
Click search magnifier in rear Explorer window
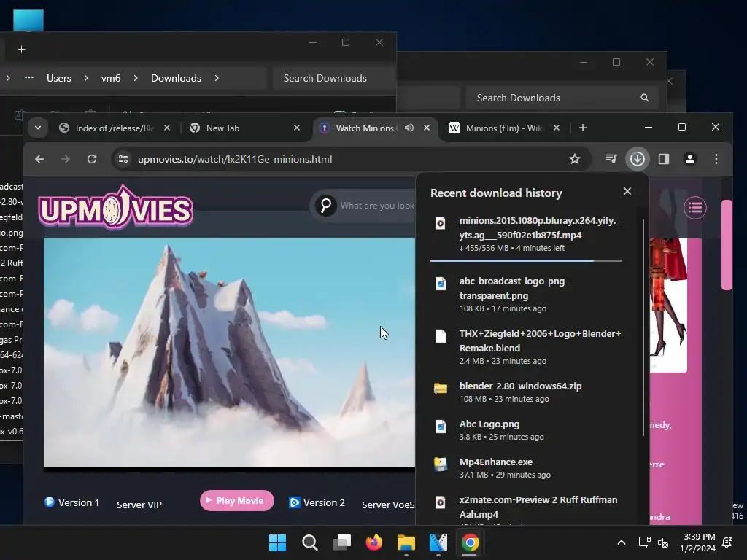pyautogui.click(x=645, y=98)
